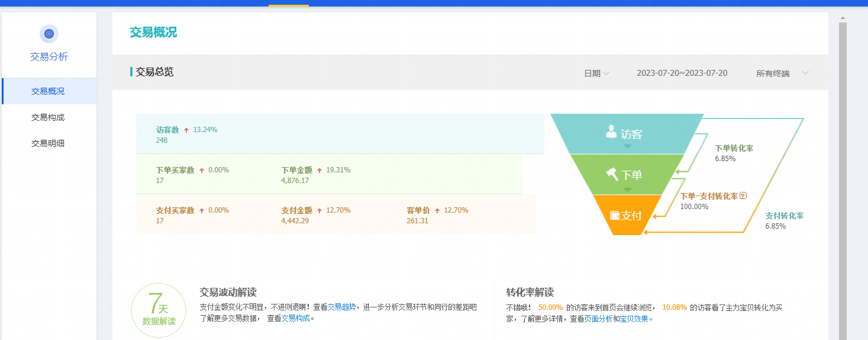This screenshot has width=868, height=340.
Task: Click the 交易波动解读 heading
Action: point(228,293)
